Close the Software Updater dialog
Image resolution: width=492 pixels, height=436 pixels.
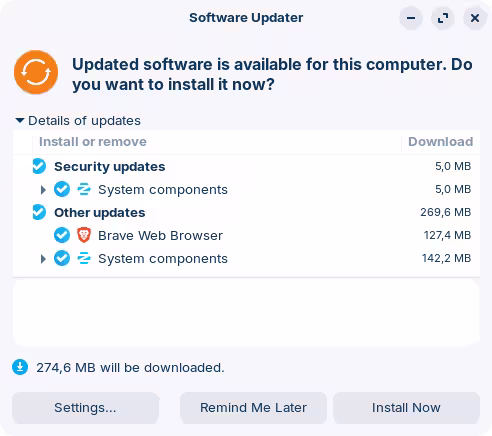[475, 18]
